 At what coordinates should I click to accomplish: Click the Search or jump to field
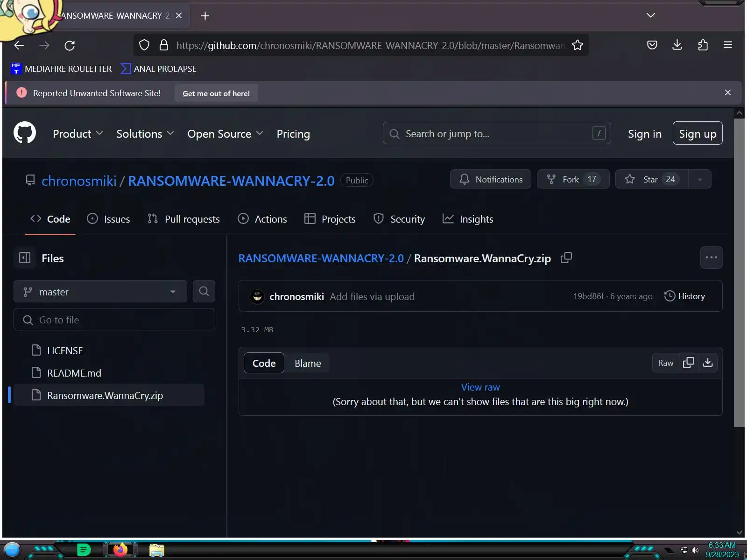pyautogui.click(x=497, y=133)
